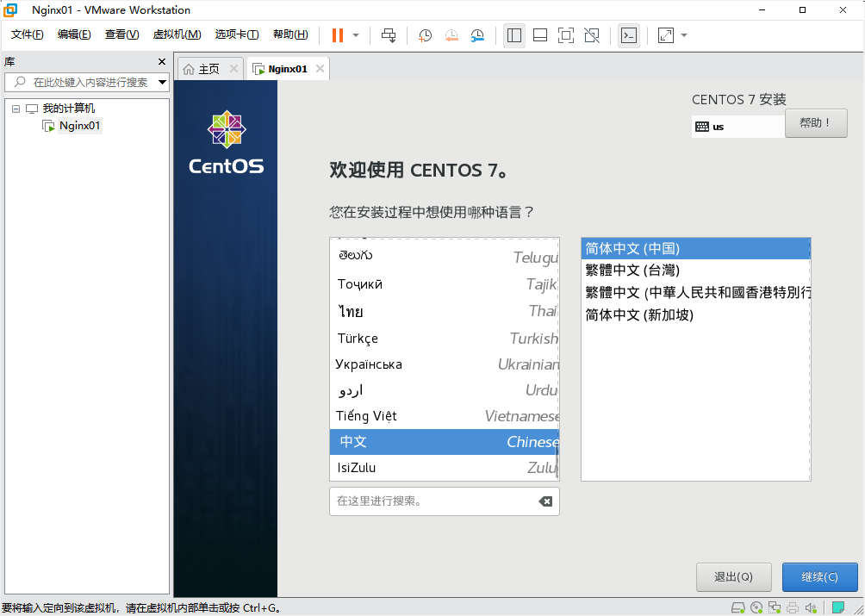This screenshot has width=865, height=616.
Task: Open the 帮助(H) menu
Action: (290, 34)
